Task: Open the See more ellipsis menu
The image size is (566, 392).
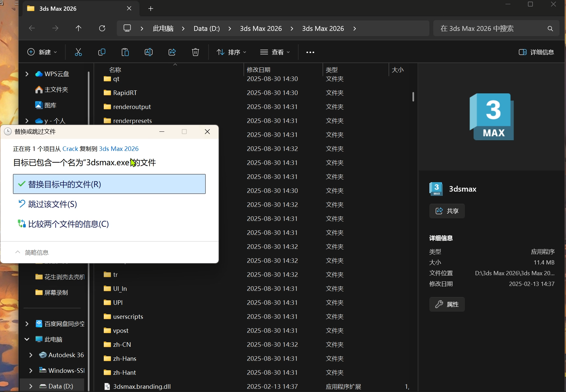Action: pyautogui.click(x=310, y=52)
